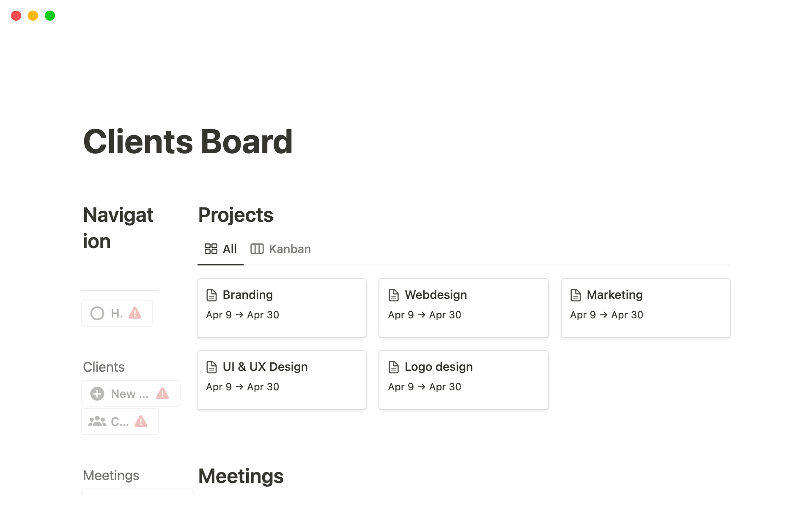Click warning triangle on the H. button
Screen dimensions: 812x508
tap(135, 313)
